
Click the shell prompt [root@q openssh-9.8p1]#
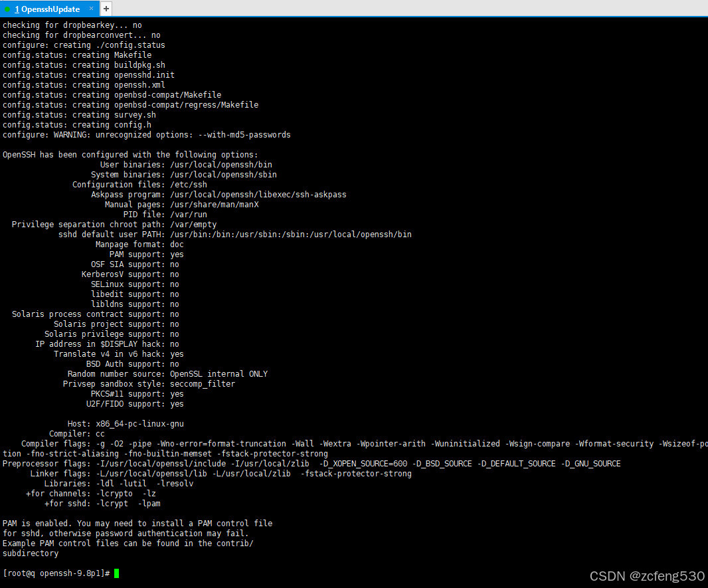coord(55,573)
